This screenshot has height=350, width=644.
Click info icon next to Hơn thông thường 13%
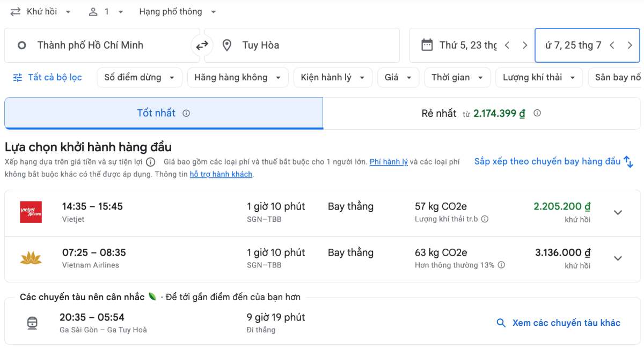click(x=501, y=265)
